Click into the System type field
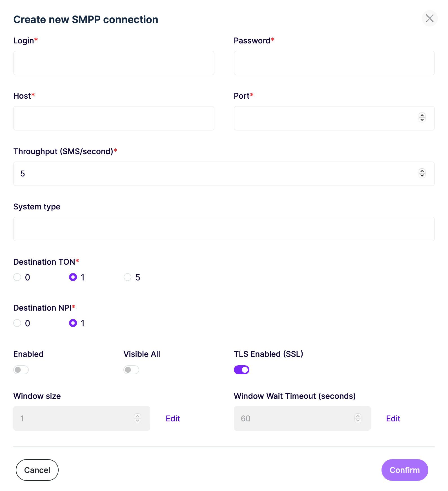448x491 pixels. [224, 229]
